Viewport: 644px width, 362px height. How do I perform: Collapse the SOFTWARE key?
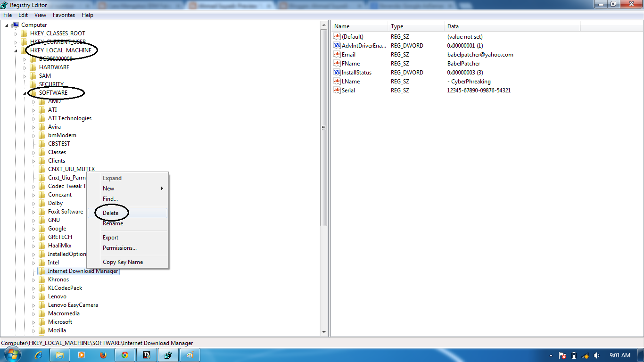tap(25, 93)
